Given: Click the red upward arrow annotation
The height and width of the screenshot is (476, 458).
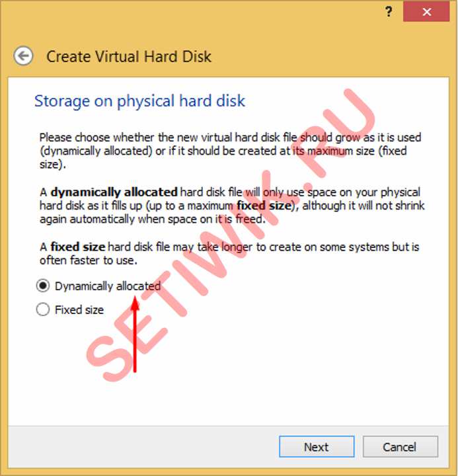Looking at the screenshot, I should pos(135,335).
